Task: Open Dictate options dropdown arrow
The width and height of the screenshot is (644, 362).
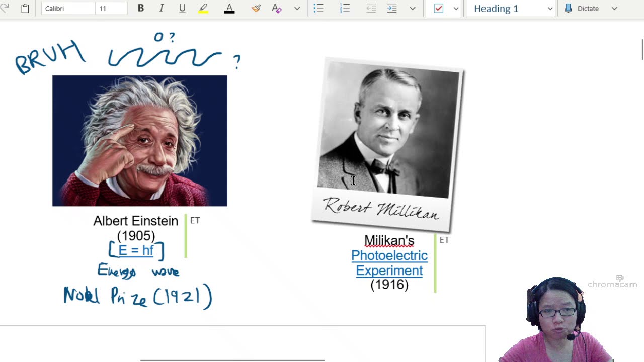Action: 614,8
